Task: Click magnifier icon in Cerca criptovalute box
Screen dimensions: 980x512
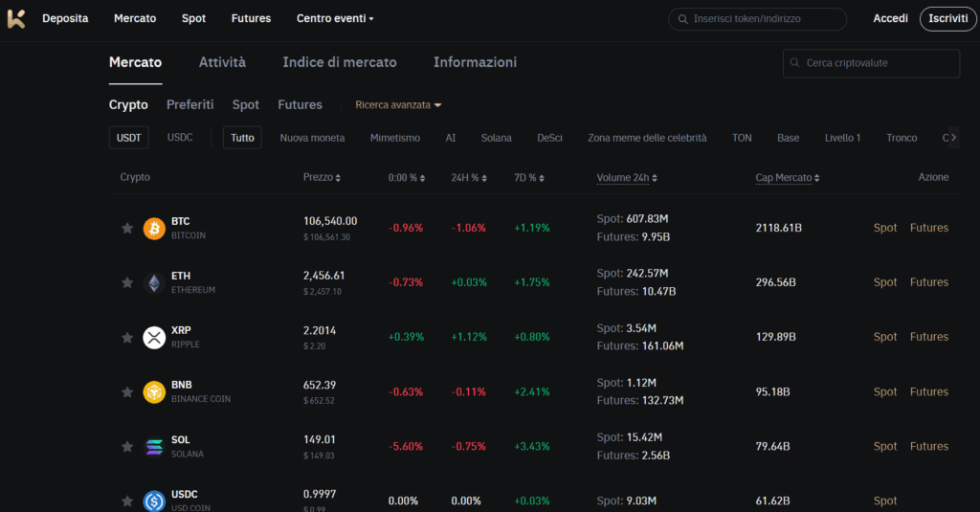Action: [795, 63]
